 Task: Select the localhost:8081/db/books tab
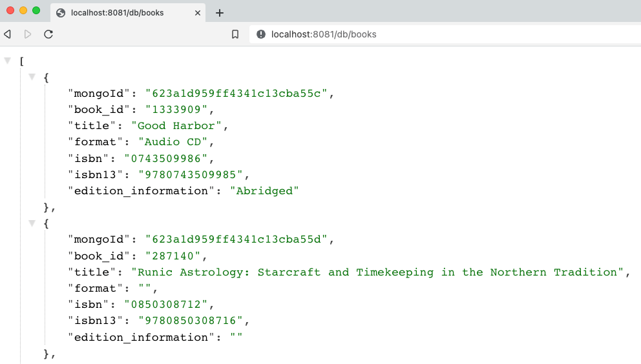coord(128,13)
